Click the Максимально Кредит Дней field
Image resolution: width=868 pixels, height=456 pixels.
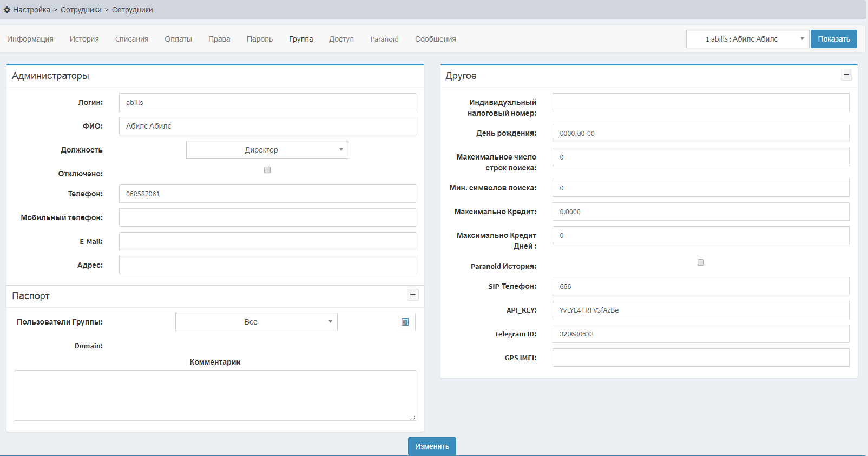[701, 235]
